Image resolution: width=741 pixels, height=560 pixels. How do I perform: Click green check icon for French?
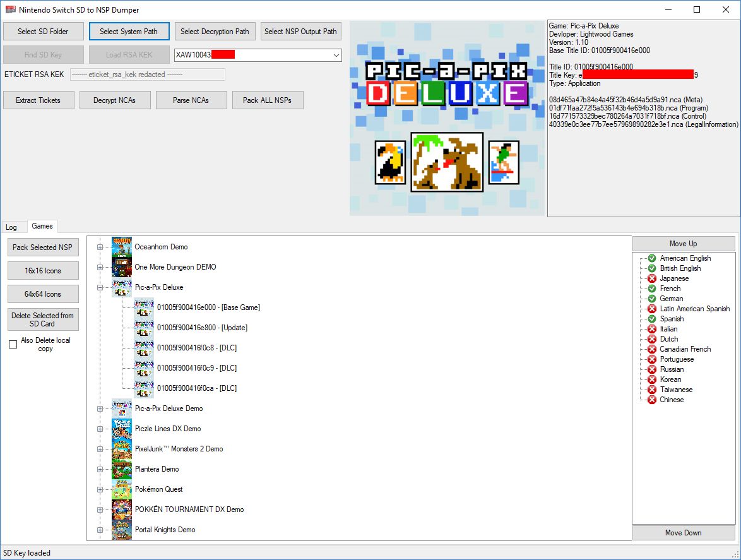click(651, 289)
